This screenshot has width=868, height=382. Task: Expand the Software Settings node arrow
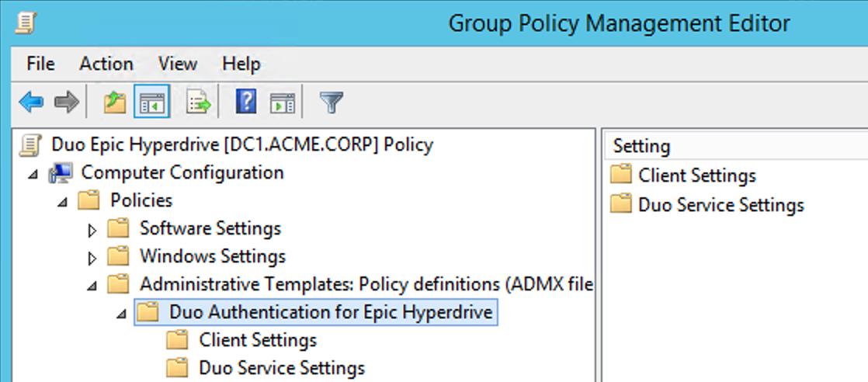(x=92, y=230)
